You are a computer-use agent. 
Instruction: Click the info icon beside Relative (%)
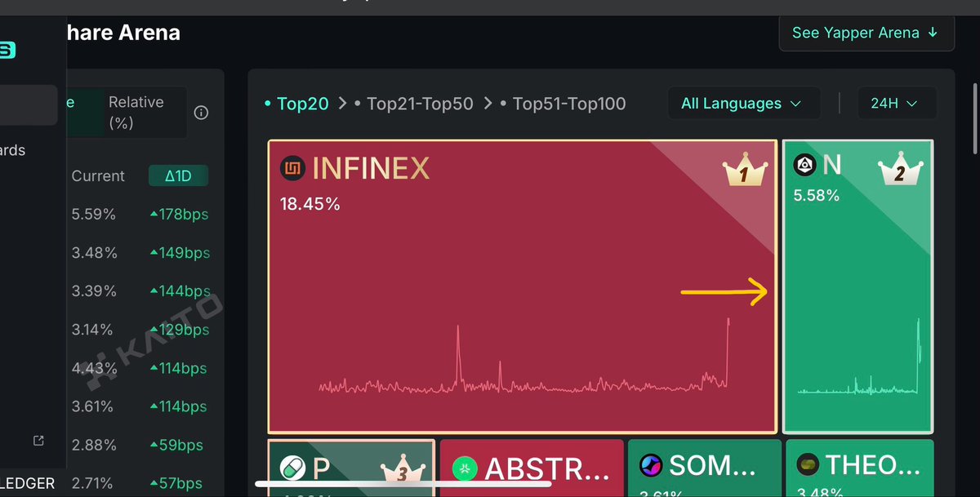pyautogui.click(x=201, y=113)
